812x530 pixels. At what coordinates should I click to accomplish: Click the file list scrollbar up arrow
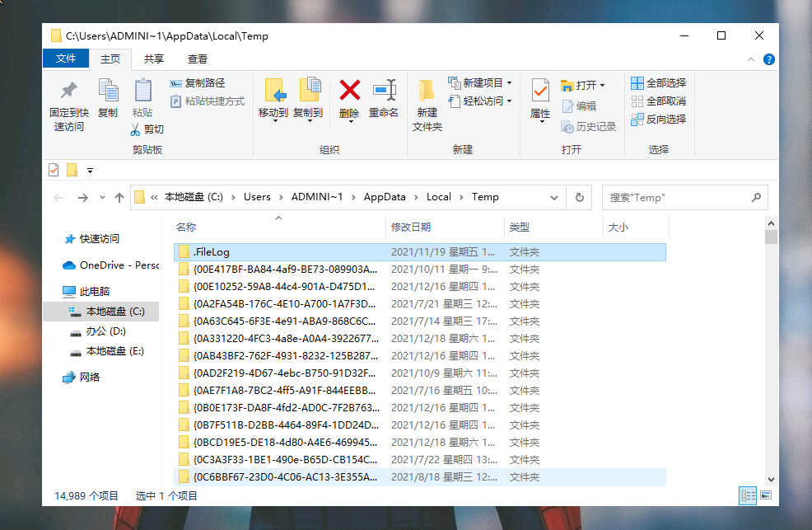point(771,224)
